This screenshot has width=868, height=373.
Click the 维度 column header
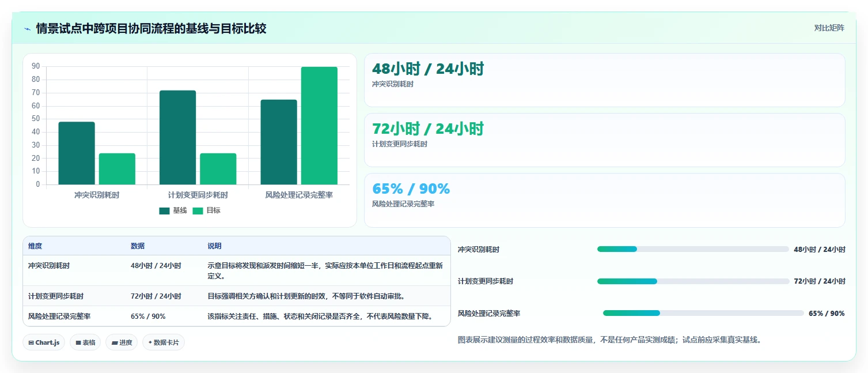point(35,246)
